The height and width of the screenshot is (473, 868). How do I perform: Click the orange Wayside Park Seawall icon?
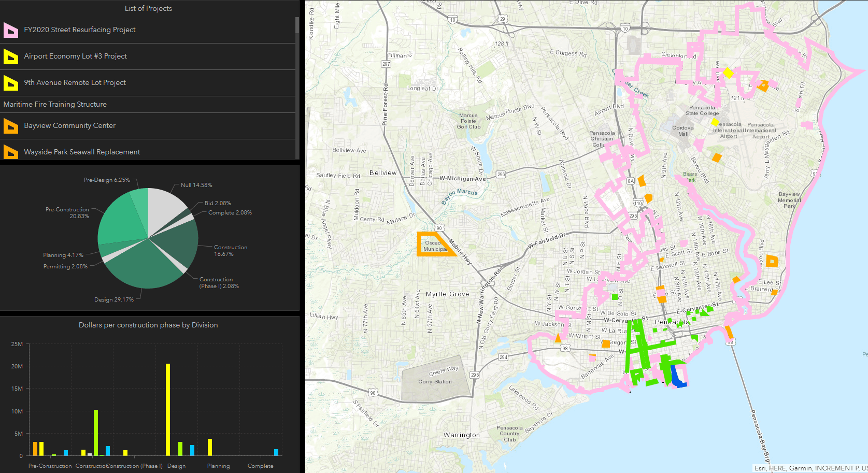(x=10, y=152)
